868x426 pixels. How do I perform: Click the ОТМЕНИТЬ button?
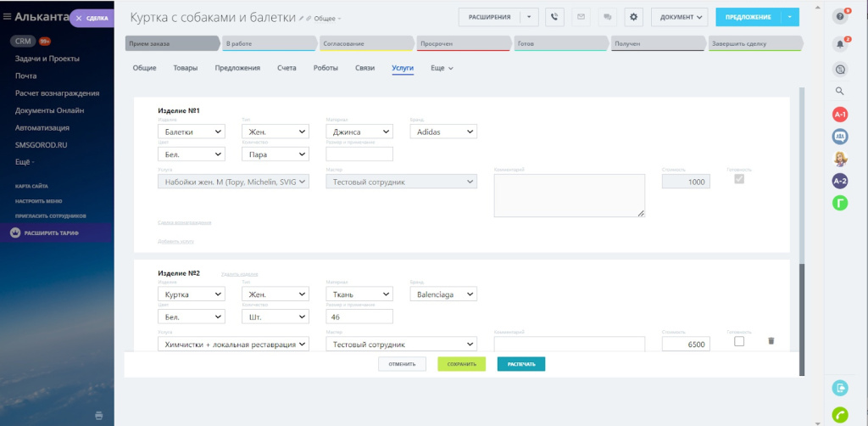[403, 364]
